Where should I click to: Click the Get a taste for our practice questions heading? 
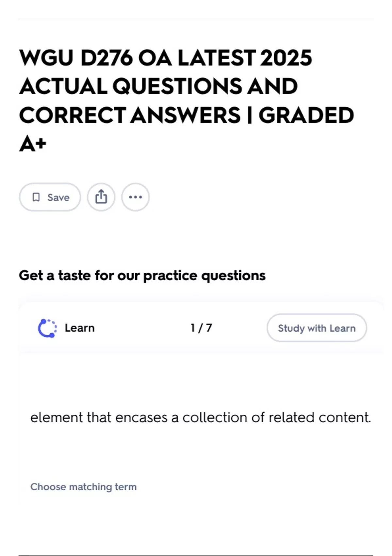pyautogui.click(x=142, y=275)
